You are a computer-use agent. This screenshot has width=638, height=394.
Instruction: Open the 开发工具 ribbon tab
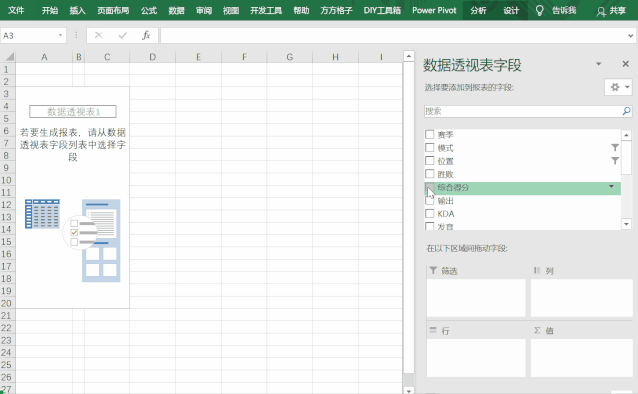click(x=266, y=10)
